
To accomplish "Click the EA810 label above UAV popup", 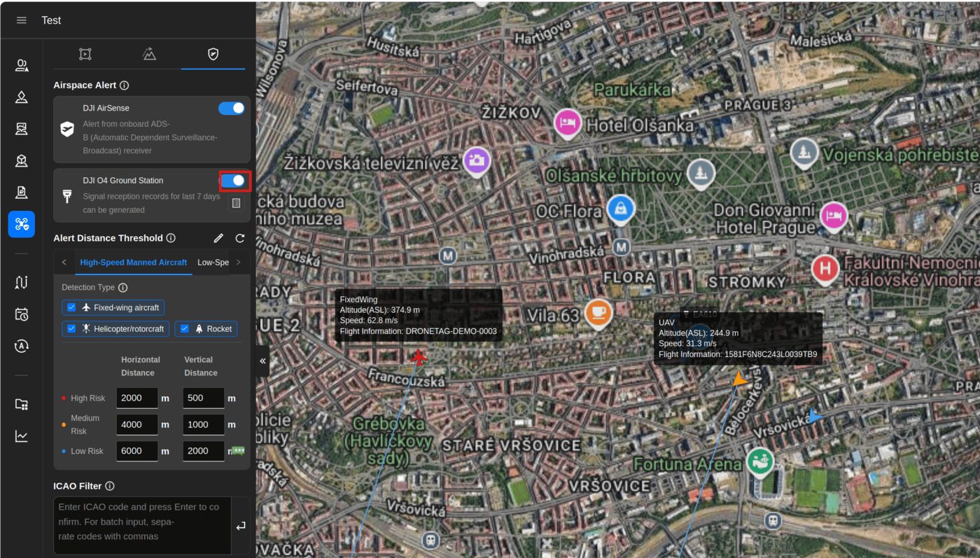I will click(701, 314).
